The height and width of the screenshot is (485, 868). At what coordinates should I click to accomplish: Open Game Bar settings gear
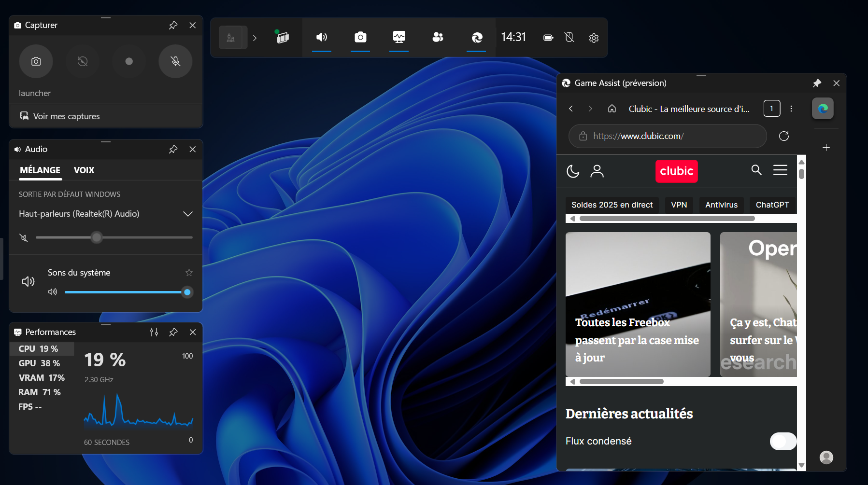[x=594, y=38]
